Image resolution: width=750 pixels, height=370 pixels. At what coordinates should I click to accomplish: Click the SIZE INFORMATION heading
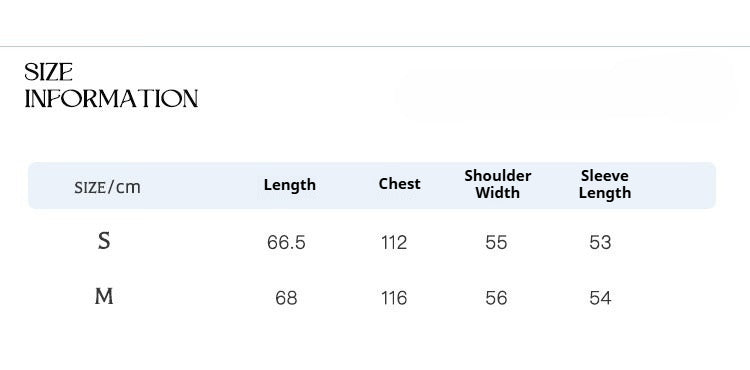(x=111, y=85)
